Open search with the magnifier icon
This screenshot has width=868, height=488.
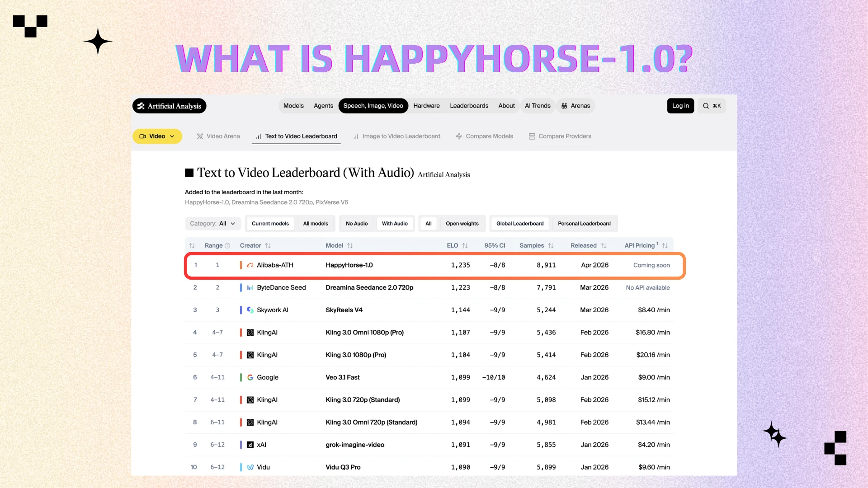[706, 106]
